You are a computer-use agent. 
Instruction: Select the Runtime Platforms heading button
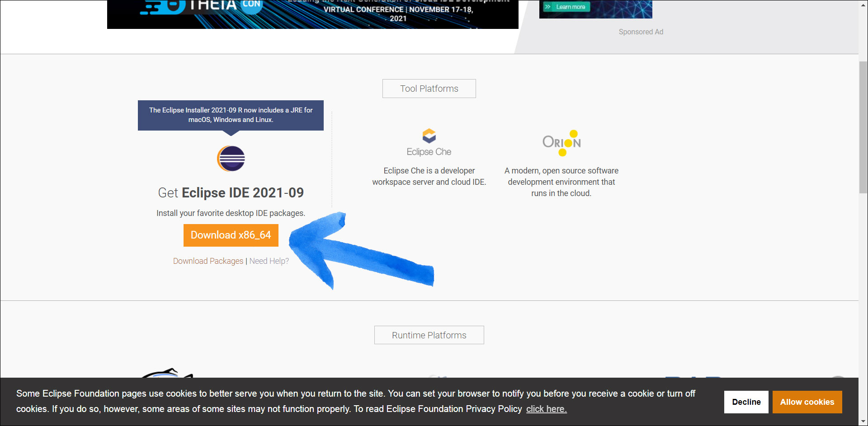coord(429,335)
